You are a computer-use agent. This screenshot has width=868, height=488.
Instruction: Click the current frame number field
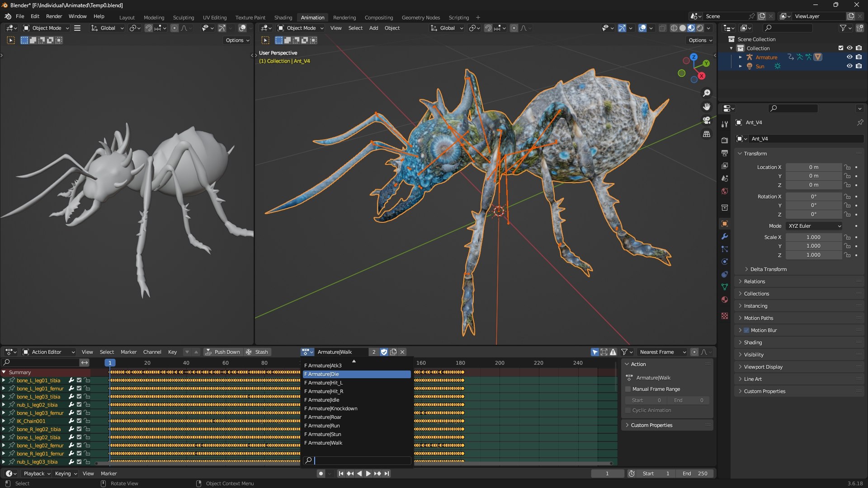coord(607,474)
